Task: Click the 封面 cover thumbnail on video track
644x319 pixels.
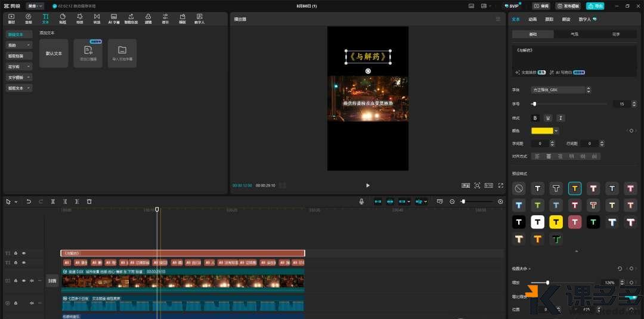Action: tap(52, 280)
